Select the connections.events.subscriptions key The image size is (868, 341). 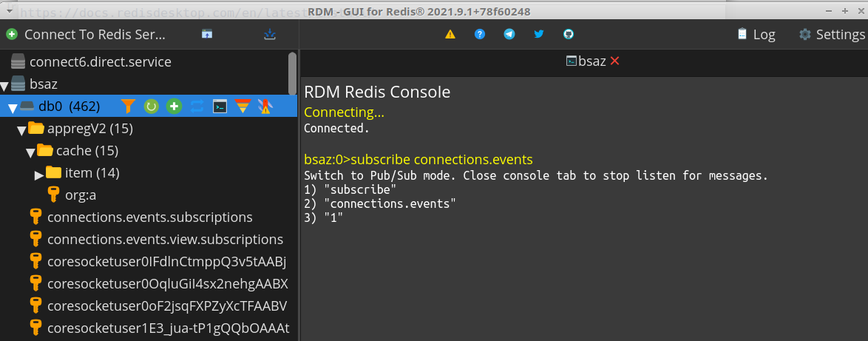pos(149,217)
